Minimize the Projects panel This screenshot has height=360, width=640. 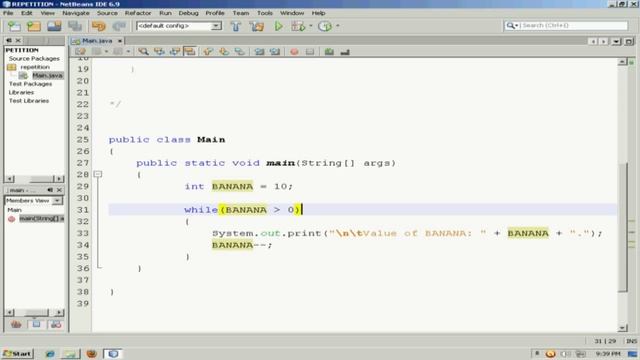coord(9,40)
